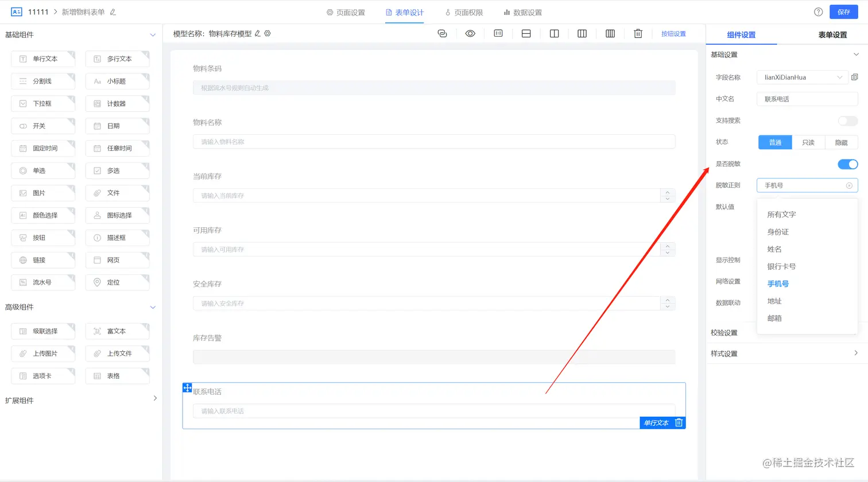Image resolution: width=868 pixels, height=482 pixels.
Task: Expand the 扩展组件 section
Action: tap(155, 398)
